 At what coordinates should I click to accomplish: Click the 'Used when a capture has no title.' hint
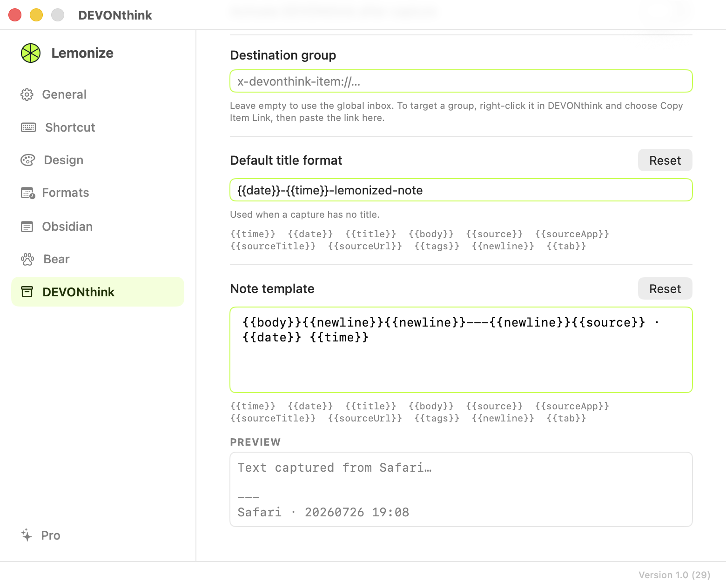[x=305, y=214]
